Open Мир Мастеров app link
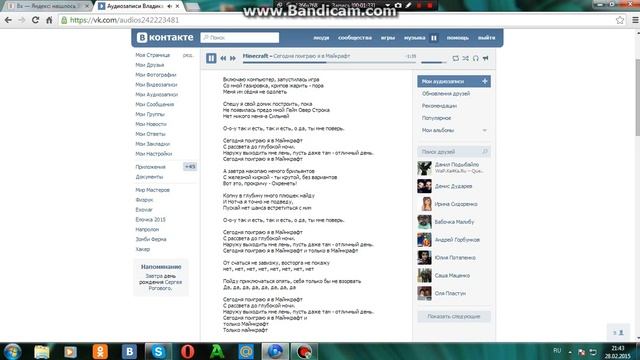The image size is (640, 360). 153,190
